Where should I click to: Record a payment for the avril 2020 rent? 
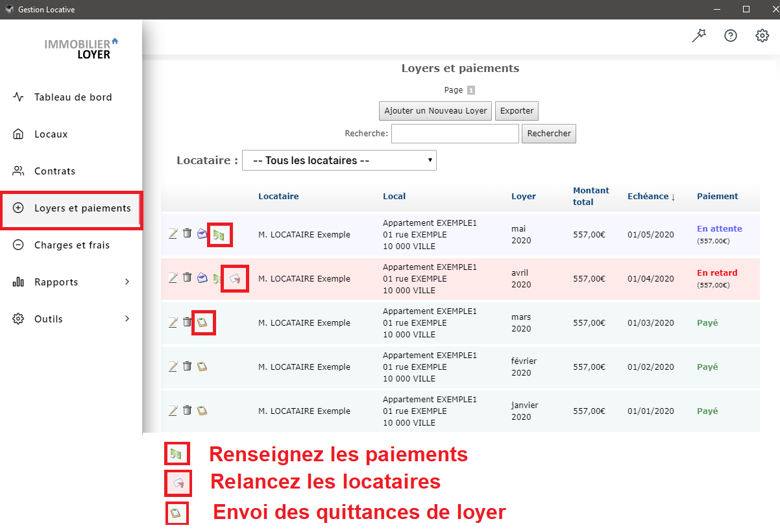click(x=217, y=278)
